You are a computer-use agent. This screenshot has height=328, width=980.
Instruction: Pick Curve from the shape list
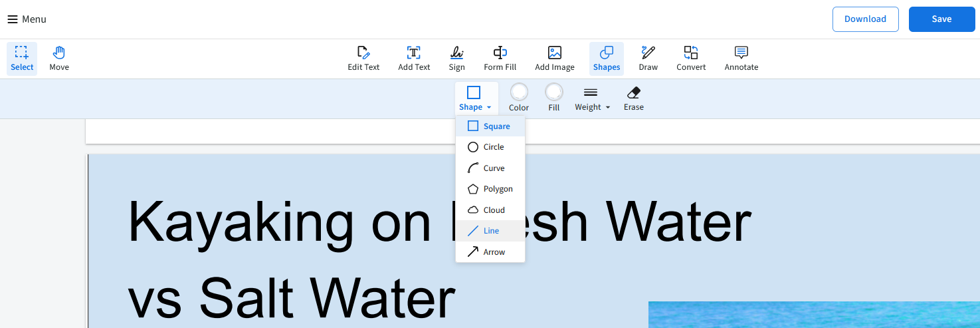[x=490, y=168]
